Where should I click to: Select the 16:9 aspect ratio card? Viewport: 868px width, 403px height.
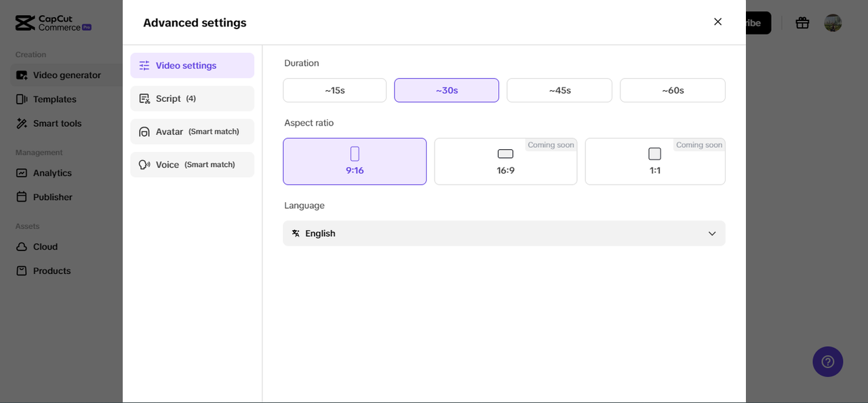pos(506,161)
